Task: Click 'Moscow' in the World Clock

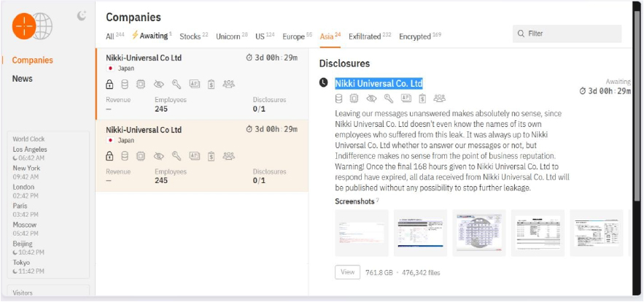Action: click(x=24, y=225)
